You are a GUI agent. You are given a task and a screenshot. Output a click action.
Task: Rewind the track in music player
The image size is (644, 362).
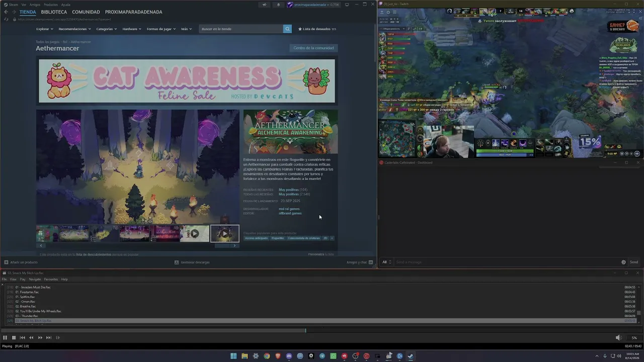tap(31, 337)
